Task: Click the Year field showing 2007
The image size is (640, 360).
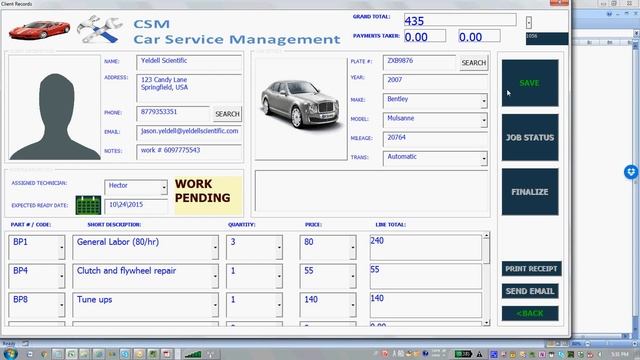Action: pos(436,82)
